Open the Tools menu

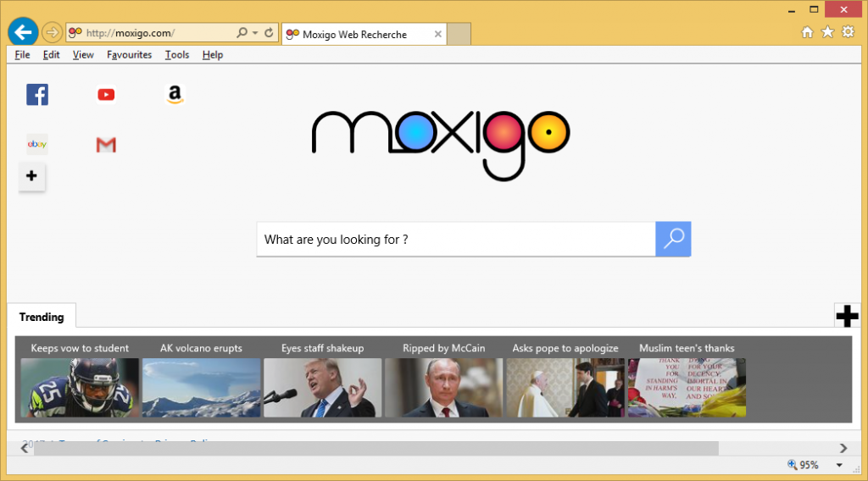click(176, 55)
